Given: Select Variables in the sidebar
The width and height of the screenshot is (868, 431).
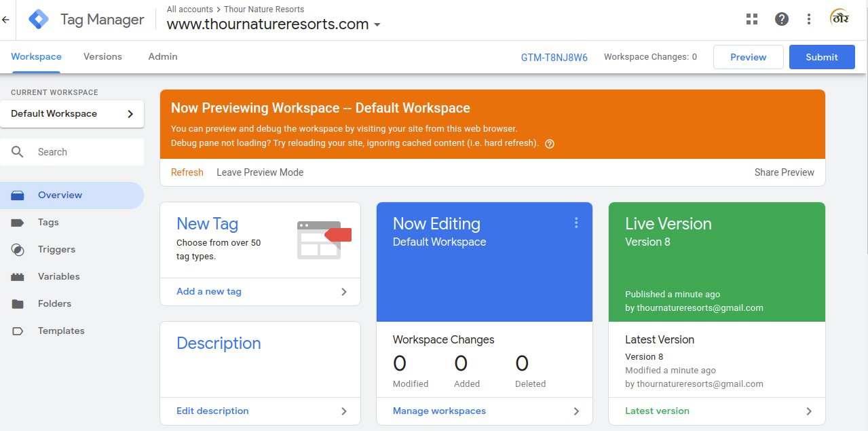Looking at the screenshot, I should 72,277.
